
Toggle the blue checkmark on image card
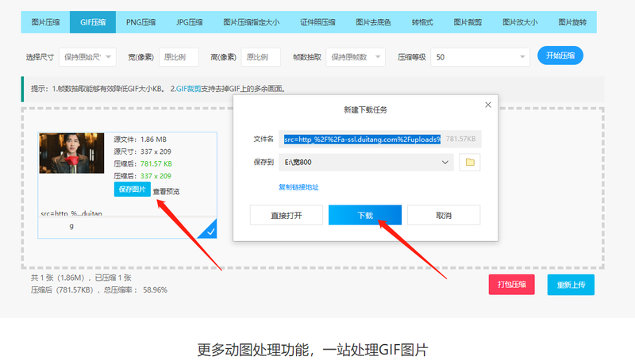[209, 231]
